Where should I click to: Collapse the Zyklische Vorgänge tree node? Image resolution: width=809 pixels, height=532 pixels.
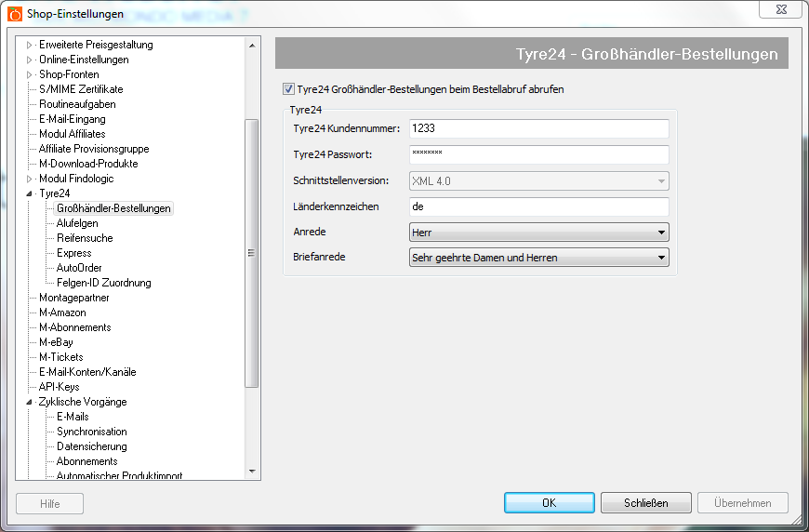coord(29,402)
